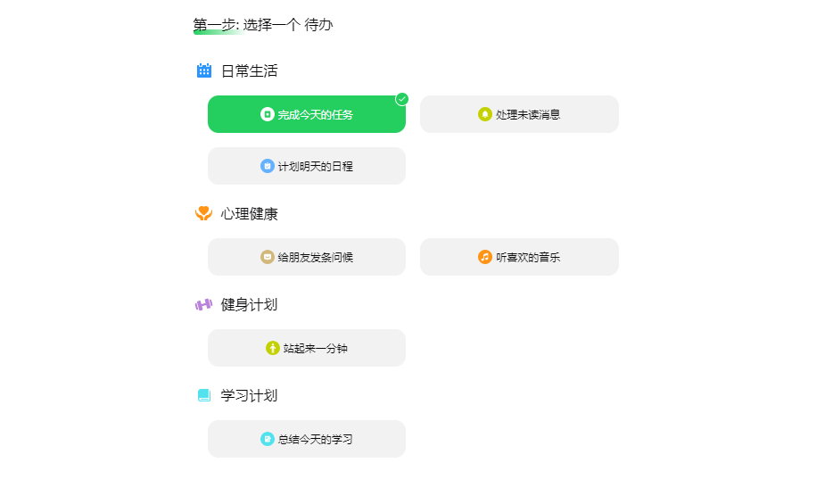
Task: Click the standing person icon in 站起来一分钟
Action: [273, 348]
